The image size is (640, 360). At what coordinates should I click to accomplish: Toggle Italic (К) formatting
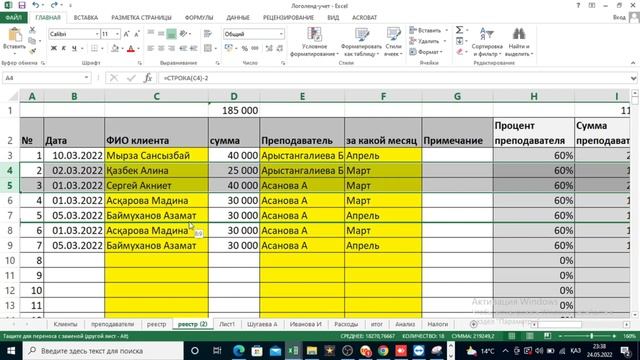click(x=64, y=49)
